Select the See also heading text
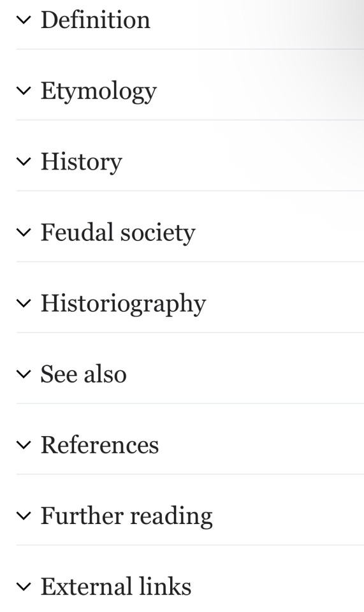Screen dimensions: 364x612 84,374
